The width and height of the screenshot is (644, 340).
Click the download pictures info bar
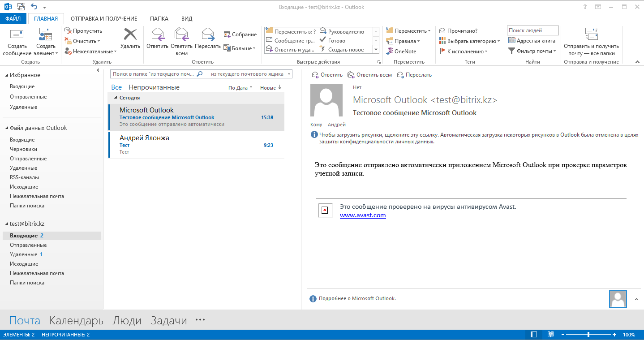pos(475,138)
